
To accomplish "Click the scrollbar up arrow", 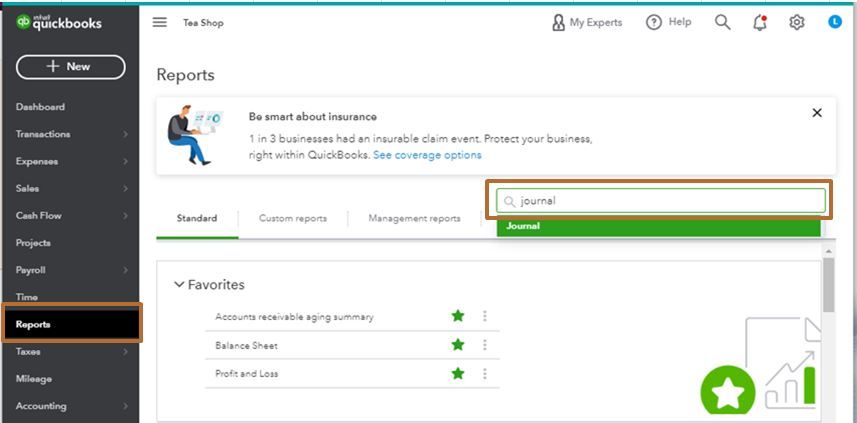I will [x=828, y=251].
